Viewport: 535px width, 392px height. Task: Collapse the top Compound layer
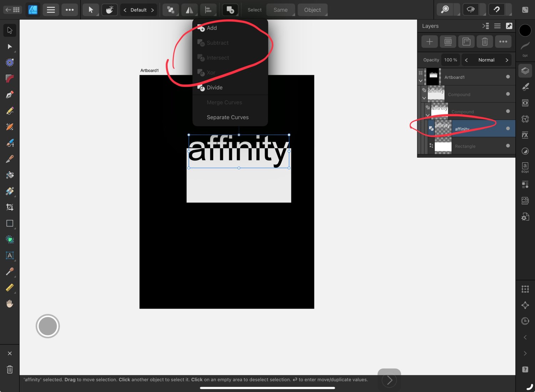point(424,98)
